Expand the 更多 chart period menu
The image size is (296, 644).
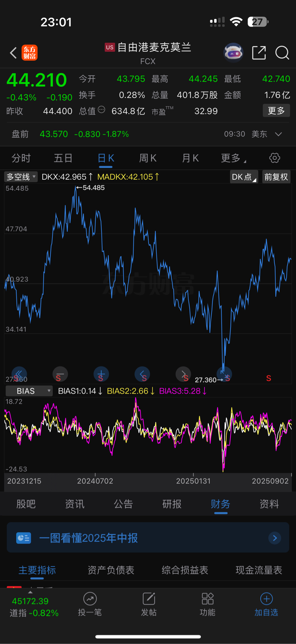(234, 158)
